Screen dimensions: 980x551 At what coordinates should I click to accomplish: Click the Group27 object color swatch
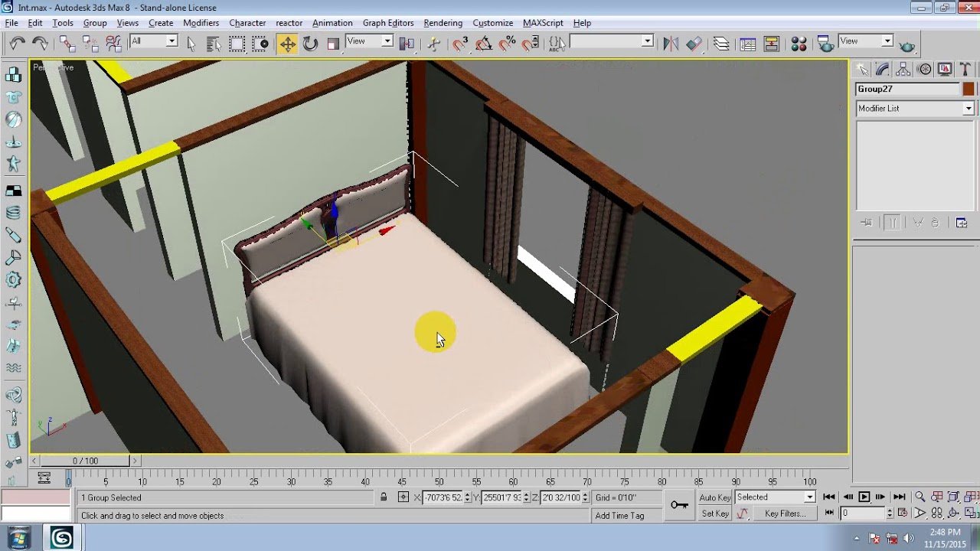point(969,90)
